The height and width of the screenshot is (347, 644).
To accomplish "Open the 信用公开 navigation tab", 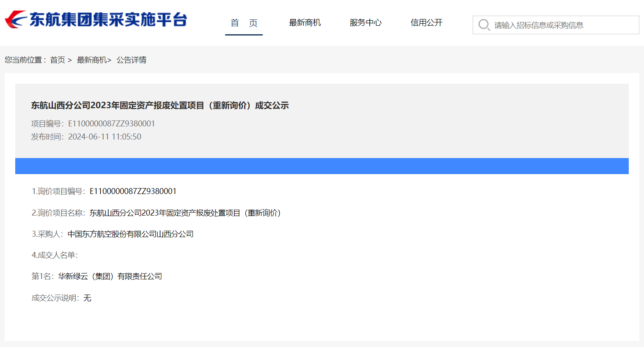I will [x=427, y=23].
